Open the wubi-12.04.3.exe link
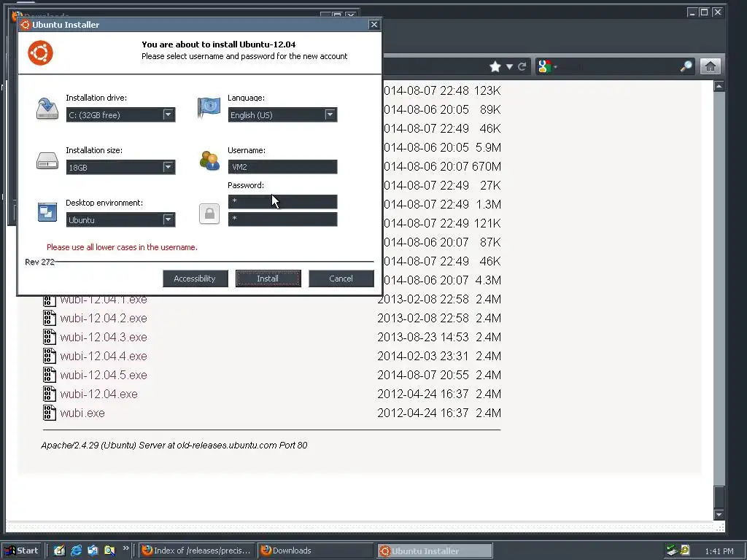Screen dimensions: 747x560 (x=104, y=337)
